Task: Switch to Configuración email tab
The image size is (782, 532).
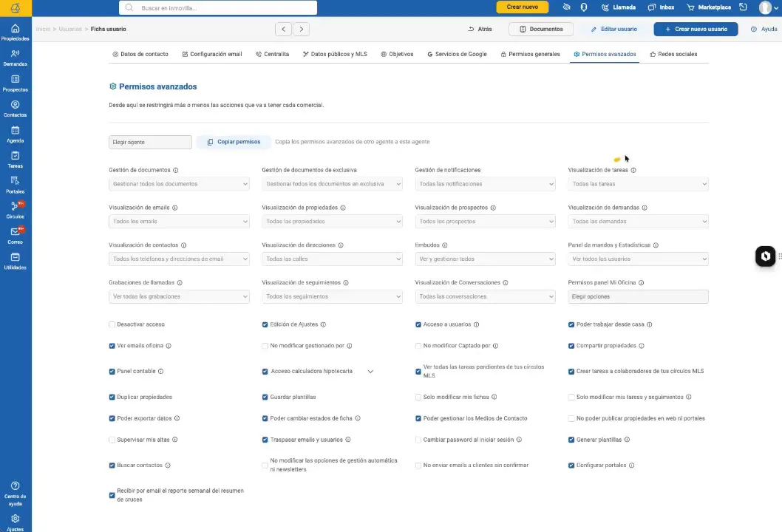Action: pos(212,54)
